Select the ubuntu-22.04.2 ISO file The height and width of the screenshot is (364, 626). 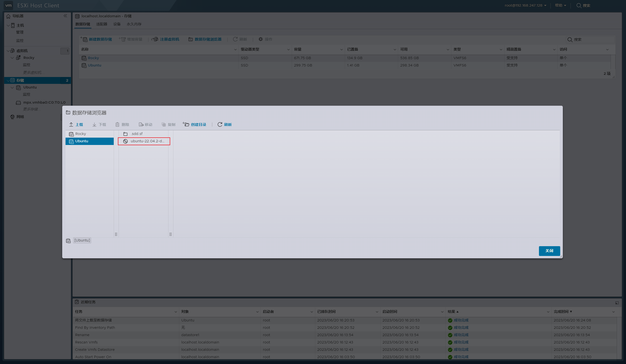coord(144,141)
